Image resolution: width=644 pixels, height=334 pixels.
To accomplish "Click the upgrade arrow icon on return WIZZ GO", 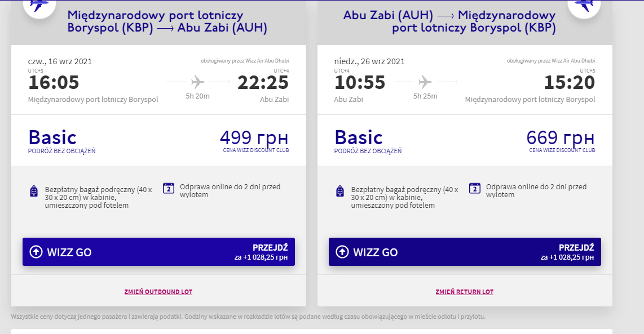I will click(342, 252).
